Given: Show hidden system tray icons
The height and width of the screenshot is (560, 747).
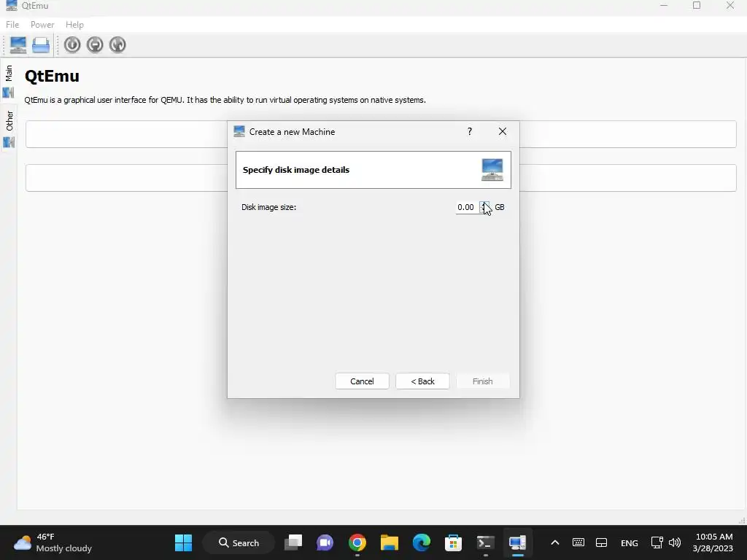Looking at the screenshot, I should 555,542.
